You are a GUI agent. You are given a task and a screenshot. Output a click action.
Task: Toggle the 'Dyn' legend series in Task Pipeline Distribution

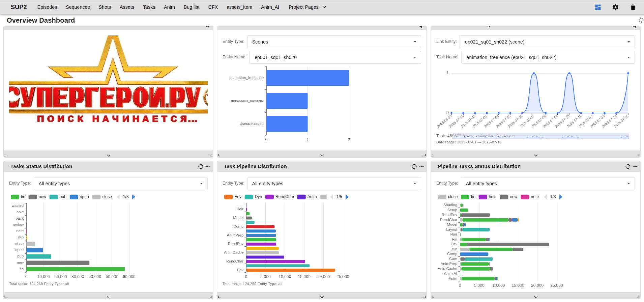pos(254,197)
